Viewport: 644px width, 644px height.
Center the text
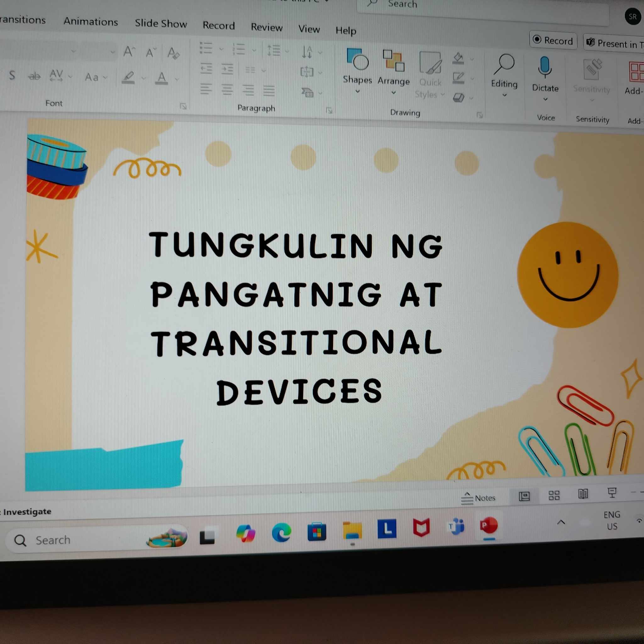pyautogui.click(x=227, y=90)
